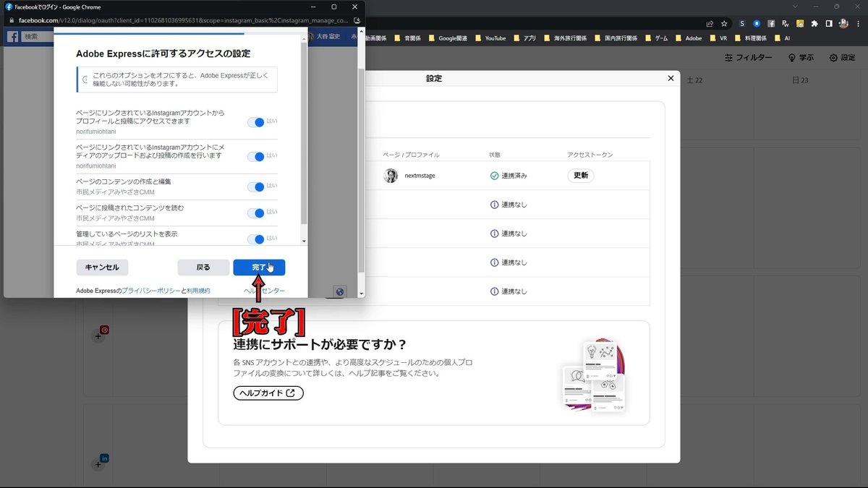
Task: Bookmark this page with the star icon
Action: coord(724,23)
